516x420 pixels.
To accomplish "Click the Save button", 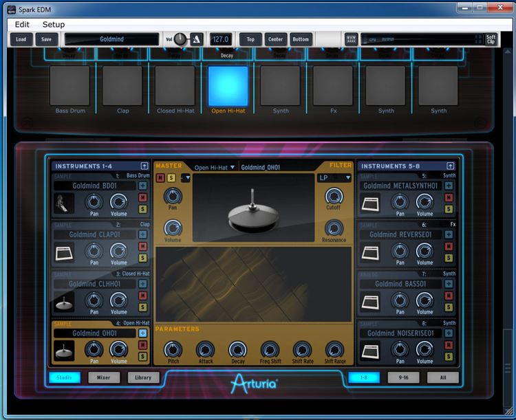I will 46,39.
